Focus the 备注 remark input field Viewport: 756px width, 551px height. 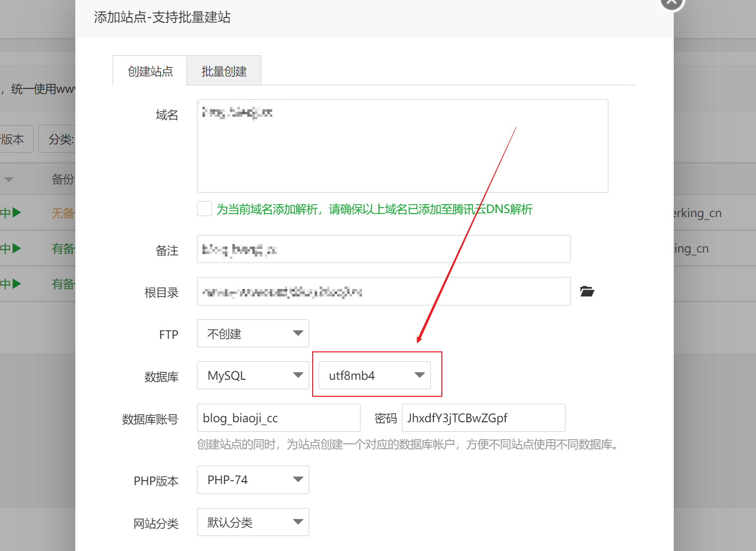click(x=383, y=249)
